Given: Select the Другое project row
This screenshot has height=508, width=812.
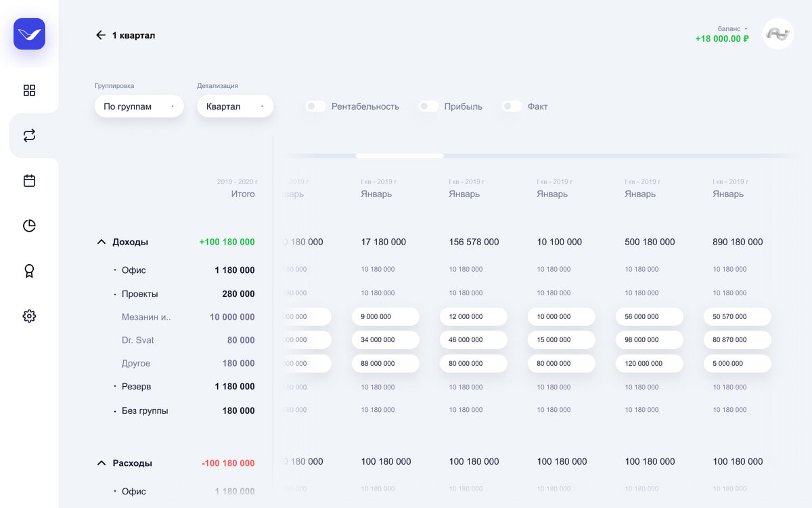Looking at the screenshot, I should [x=136, y=364].
